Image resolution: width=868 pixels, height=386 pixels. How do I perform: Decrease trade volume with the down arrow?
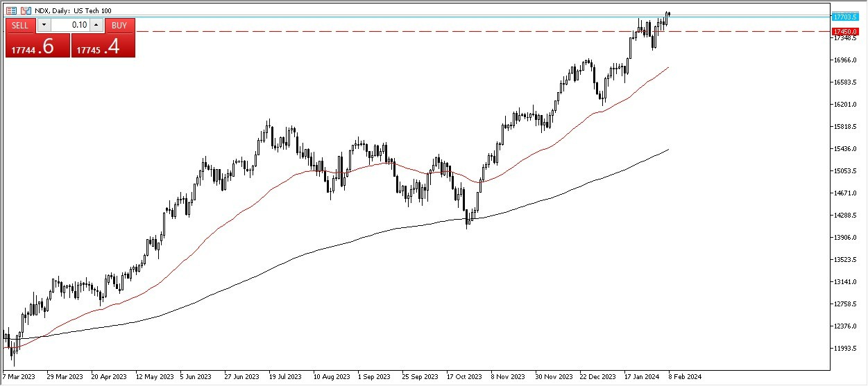click(43, 25)
